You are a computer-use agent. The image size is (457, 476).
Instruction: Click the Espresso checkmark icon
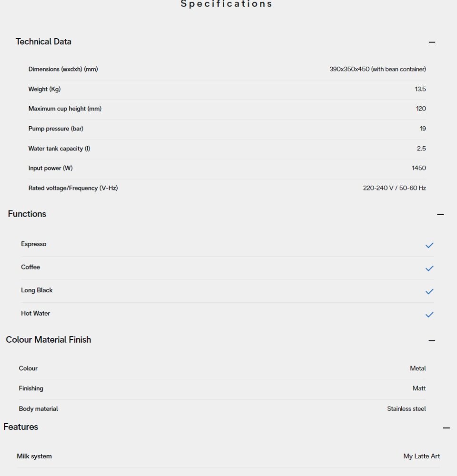click(429, 245)
